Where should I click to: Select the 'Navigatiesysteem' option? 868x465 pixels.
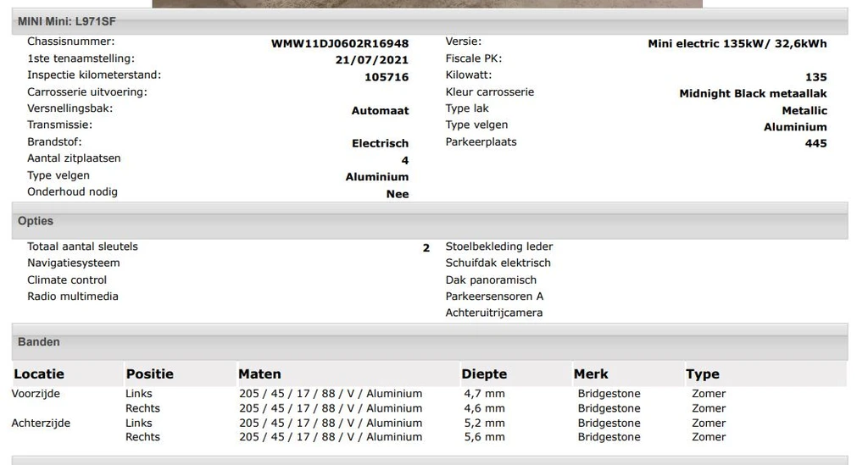[x=74, y=263]
